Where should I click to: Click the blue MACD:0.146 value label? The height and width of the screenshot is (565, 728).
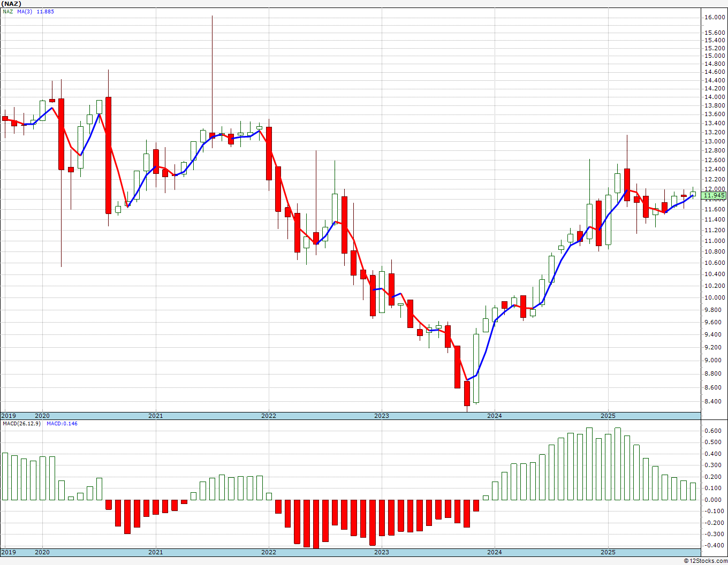point(62,423)
